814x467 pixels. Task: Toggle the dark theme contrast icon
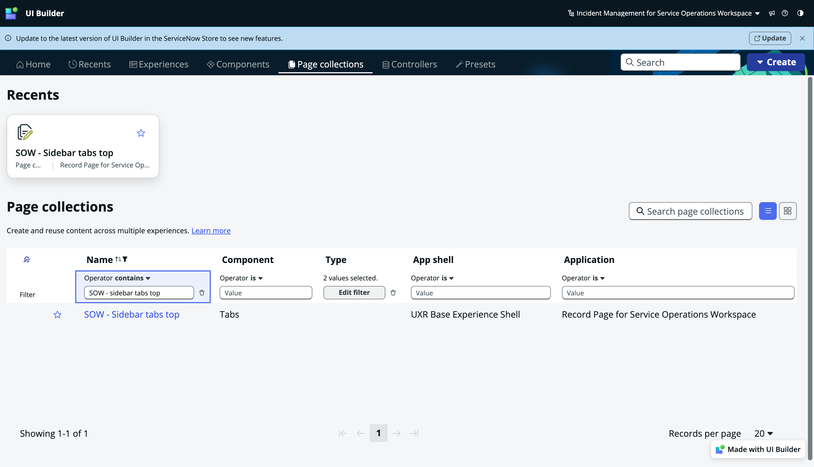coord(800,13)
